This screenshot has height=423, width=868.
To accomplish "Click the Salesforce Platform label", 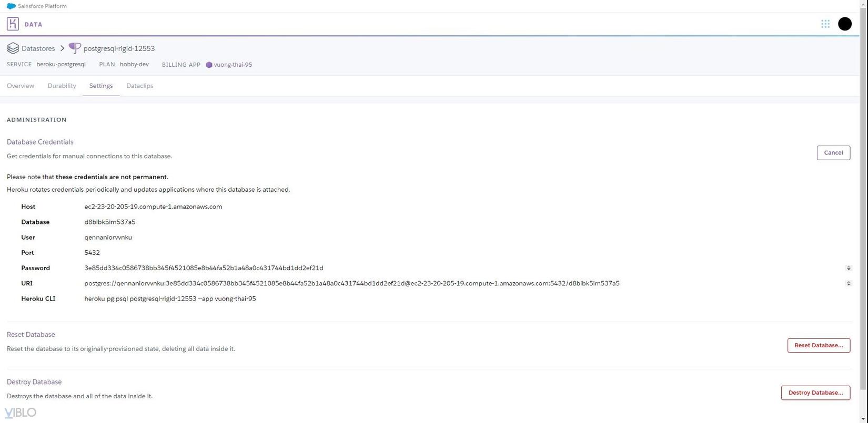I will [42, 6].
